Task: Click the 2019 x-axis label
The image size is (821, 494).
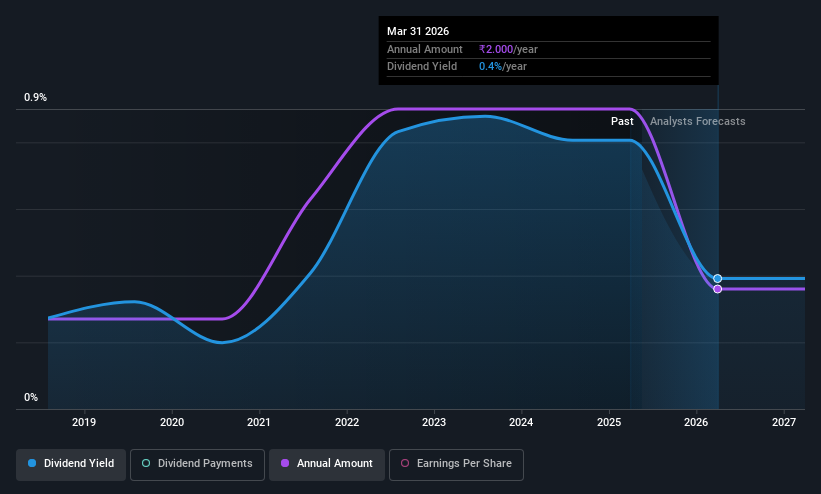Action: tap(84, 422)
